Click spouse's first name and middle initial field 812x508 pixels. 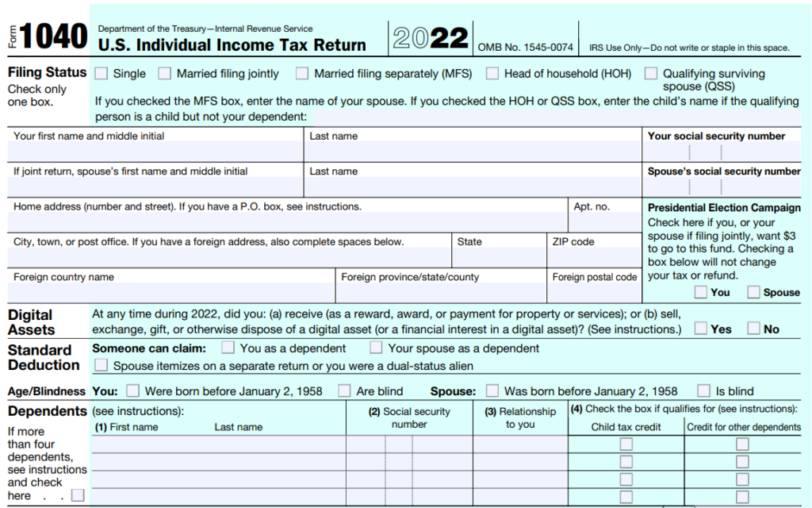pyautogui.click(x=155, y=187)
